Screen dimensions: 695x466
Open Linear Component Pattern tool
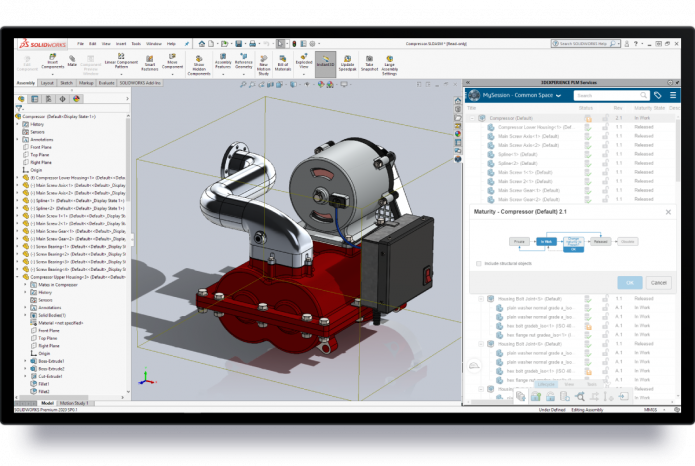coord(121,61)
